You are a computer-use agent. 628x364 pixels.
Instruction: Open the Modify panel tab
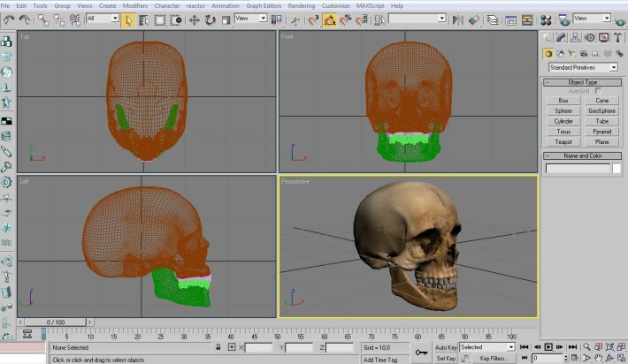(562, 38)
